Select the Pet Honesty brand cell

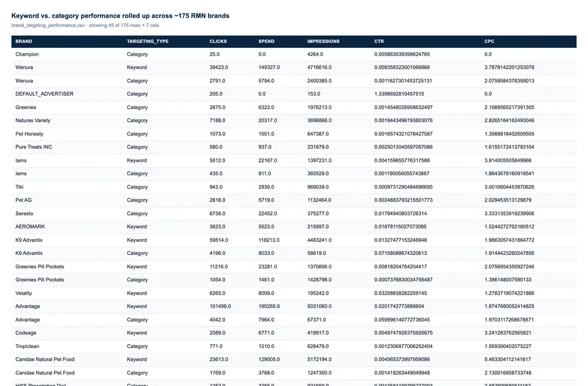pos(29,134)
